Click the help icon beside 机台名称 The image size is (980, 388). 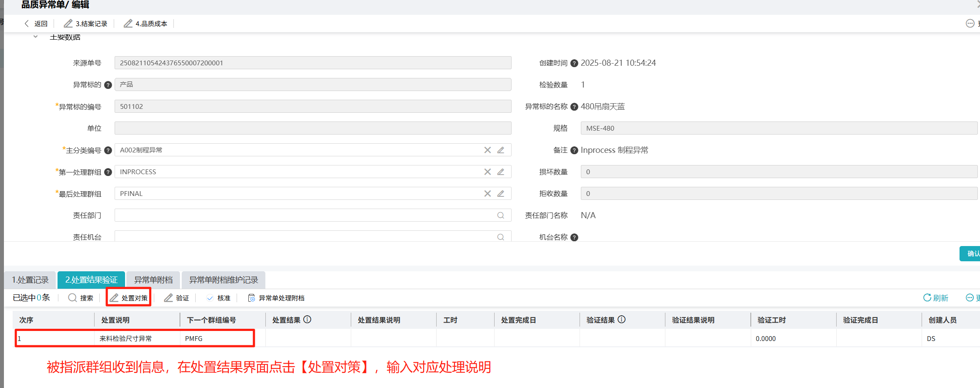[x=574, y=237]
